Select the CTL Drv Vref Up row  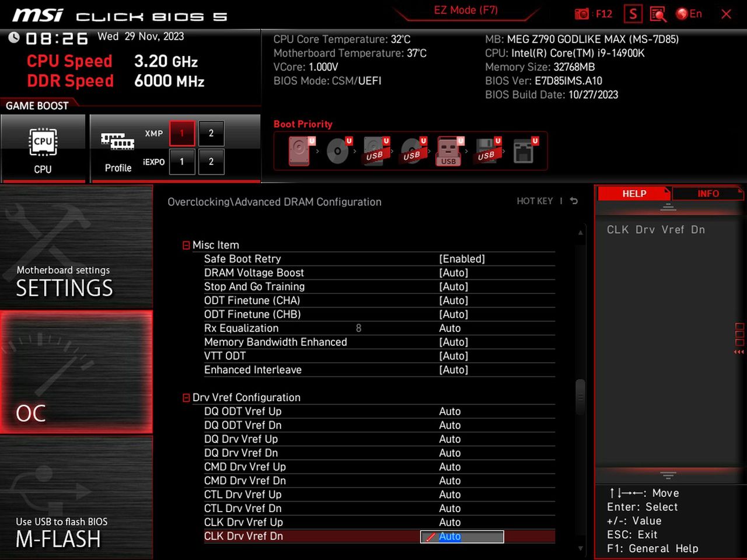379,495
